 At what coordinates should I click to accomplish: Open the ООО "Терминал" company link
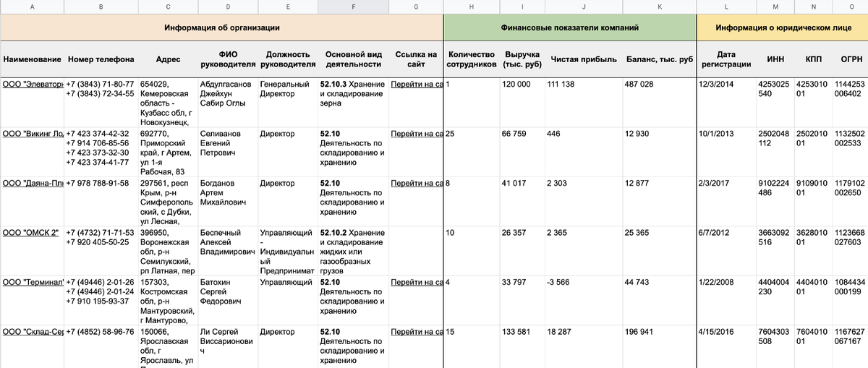(x=33, y=282)
